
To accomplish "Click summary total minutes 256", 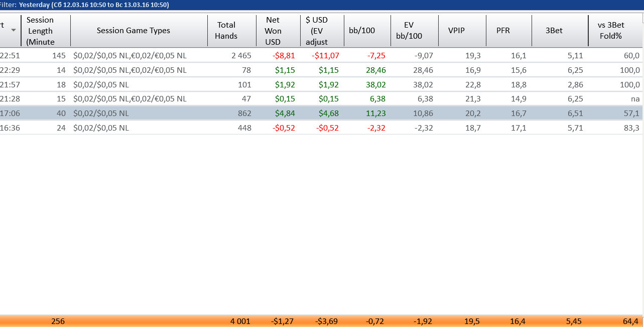I will 58,321.
